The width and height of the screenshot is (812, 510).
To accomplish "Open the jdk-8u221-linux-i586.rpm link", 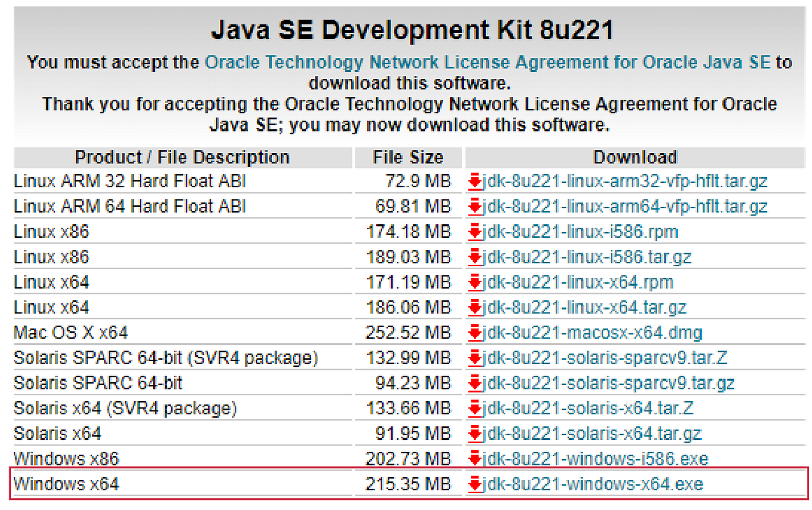I will click(x=581, y=232).
